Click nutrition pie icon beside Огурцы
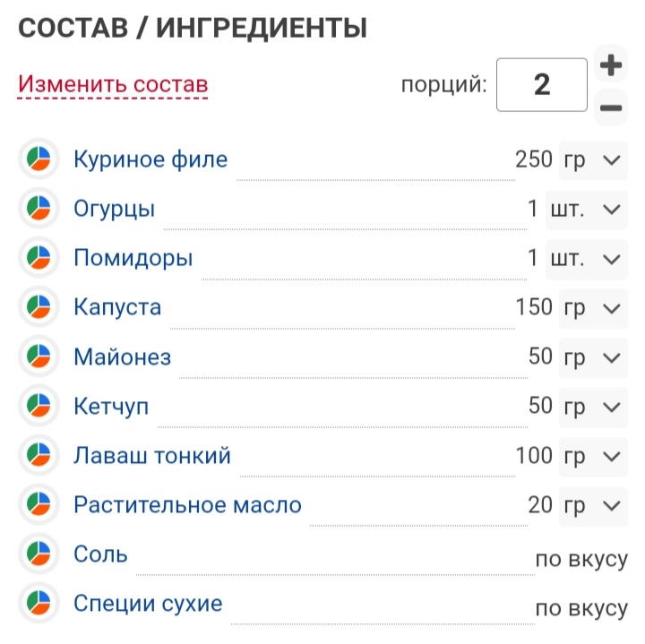 pos(39,208)
